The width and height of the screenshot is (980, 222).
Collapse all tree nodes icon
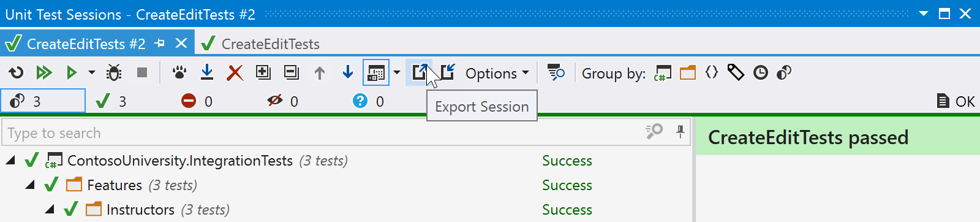click(x=292, y=73)
